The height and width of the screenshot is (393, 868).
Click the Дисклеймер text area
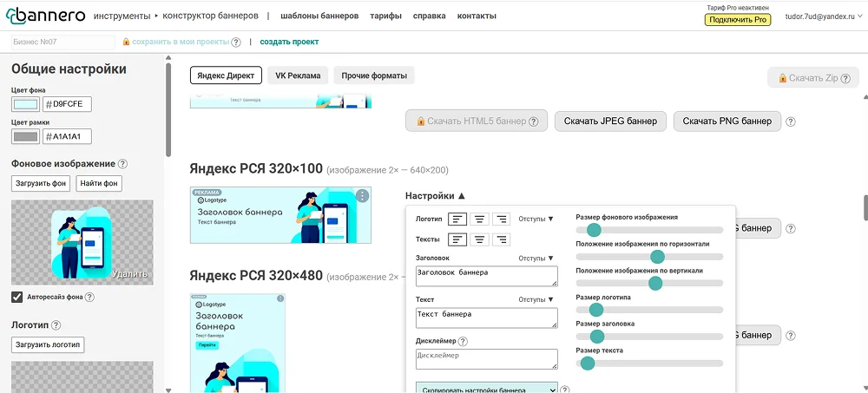[x=487, y=358]
